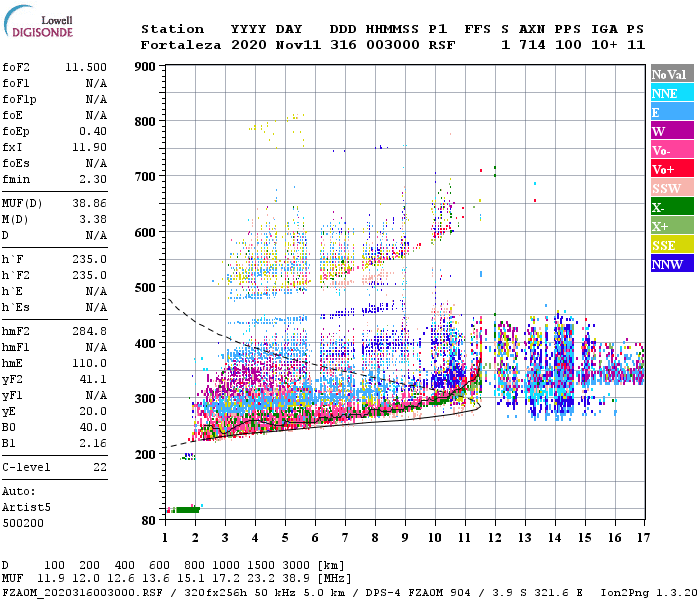Click the 80 km height axis label
This screenshot has width=700, height=600.
tap(149, 521)
